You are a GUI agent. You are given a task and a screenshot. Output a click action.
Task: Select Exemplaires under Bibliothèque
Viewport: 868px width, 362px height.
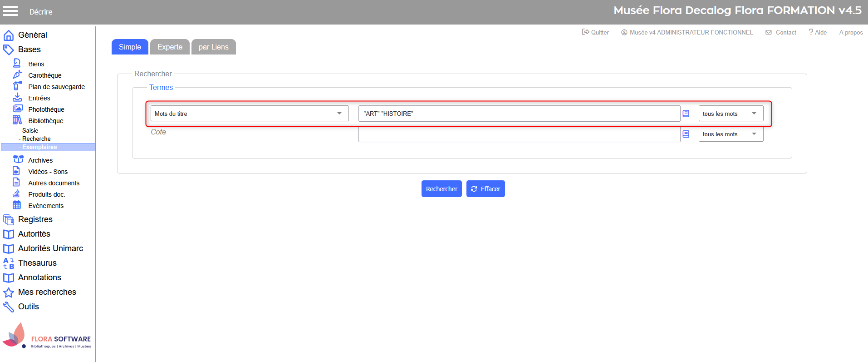click(x=39, y=147)
